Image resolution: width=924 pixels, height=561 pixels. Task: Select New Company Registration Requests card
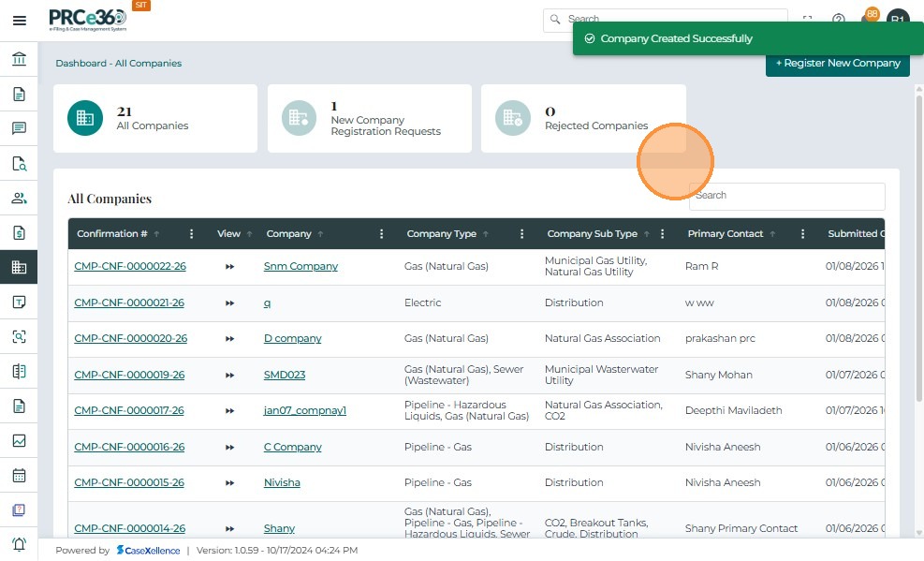(369, 118)
